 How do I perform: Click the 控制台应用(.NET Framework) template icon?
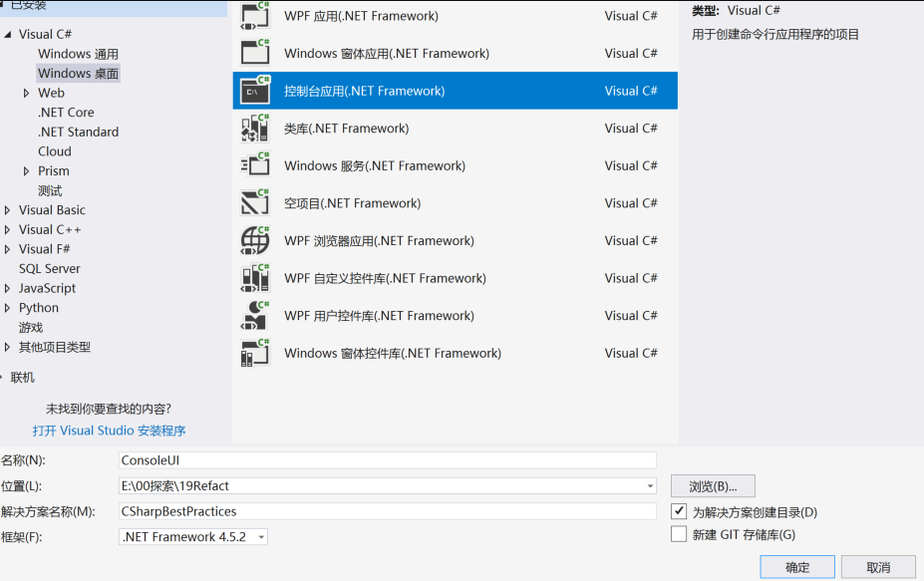coord(254,90)
